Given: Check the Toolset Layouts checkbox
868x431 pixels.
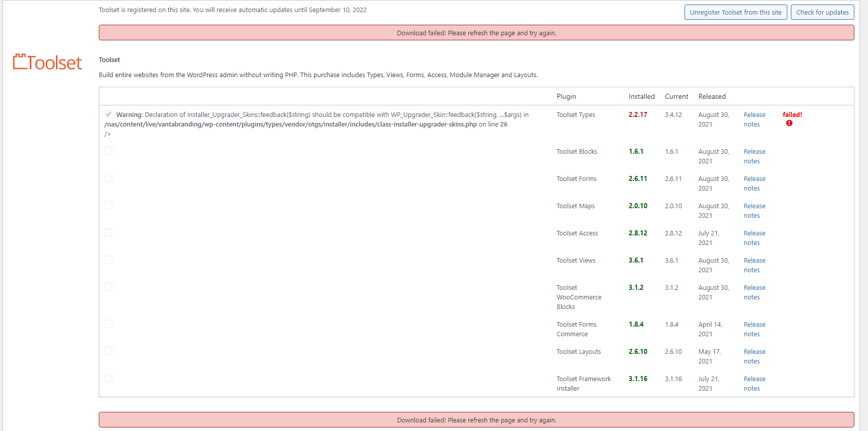Looking at the screenshot, I should pyautogui.click(x=108, y=351).
